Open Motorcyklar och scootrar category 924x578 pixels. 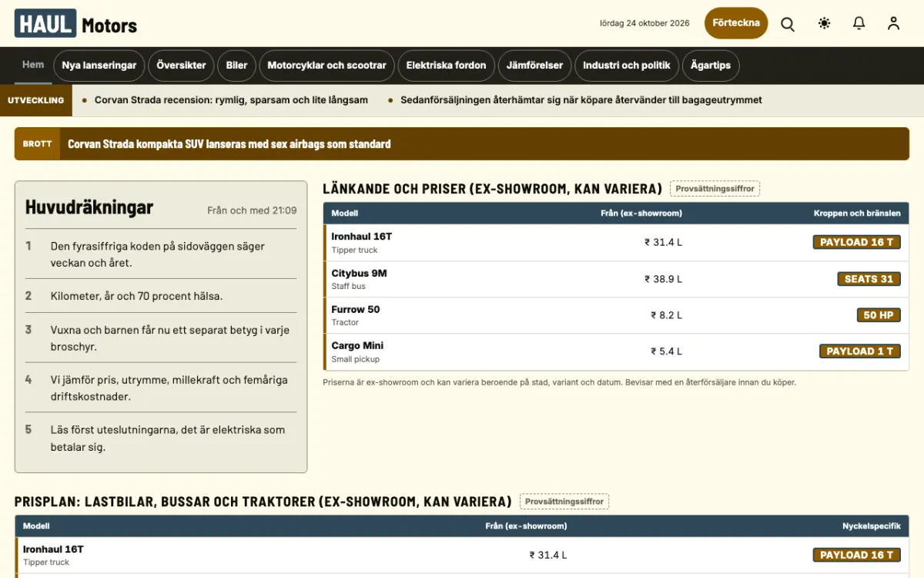point(327,66)
